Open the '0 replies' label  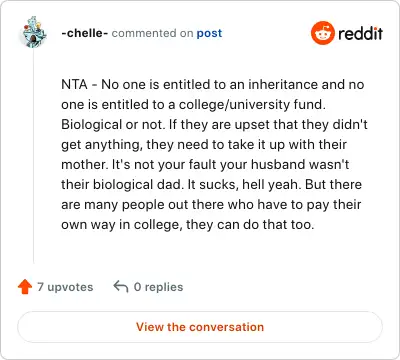158,287
